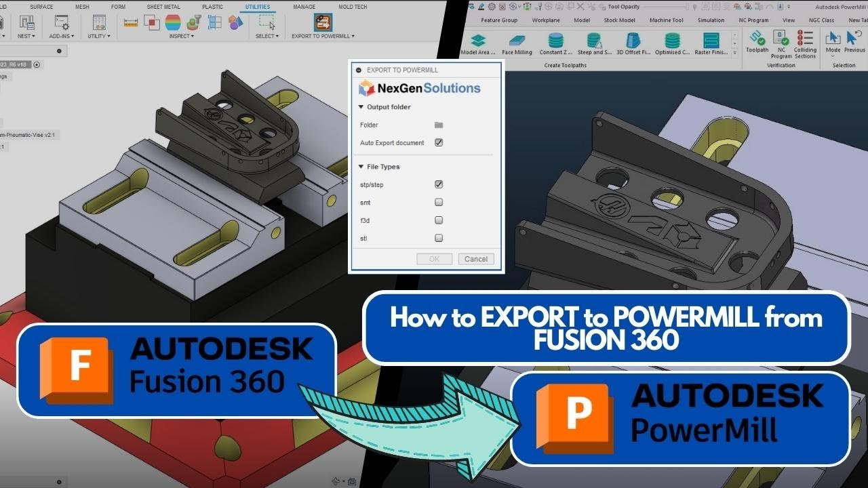
Task: Click the black dot icon on the browser header
Action: 59,51
